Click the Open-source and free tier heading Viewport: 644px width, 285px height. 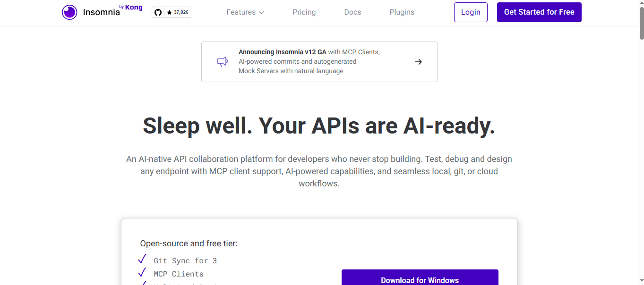click(x=189, y=243)
